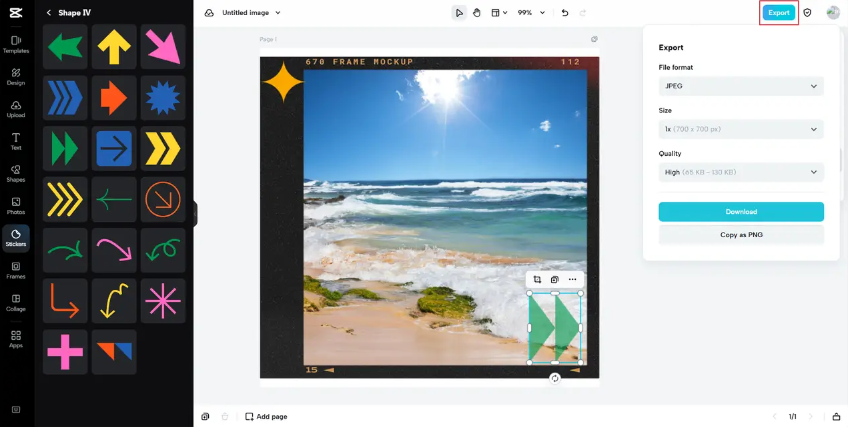Open the shield privacy icon

[807, 13]
